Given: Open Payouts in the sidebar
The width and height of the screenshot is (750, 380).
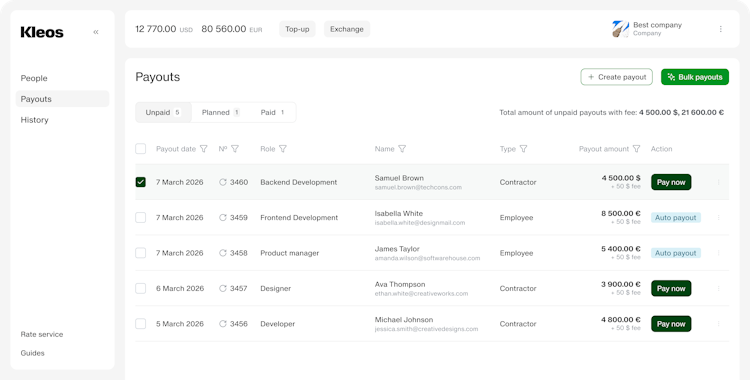Looking at the screenshot, I should (62, 99).
